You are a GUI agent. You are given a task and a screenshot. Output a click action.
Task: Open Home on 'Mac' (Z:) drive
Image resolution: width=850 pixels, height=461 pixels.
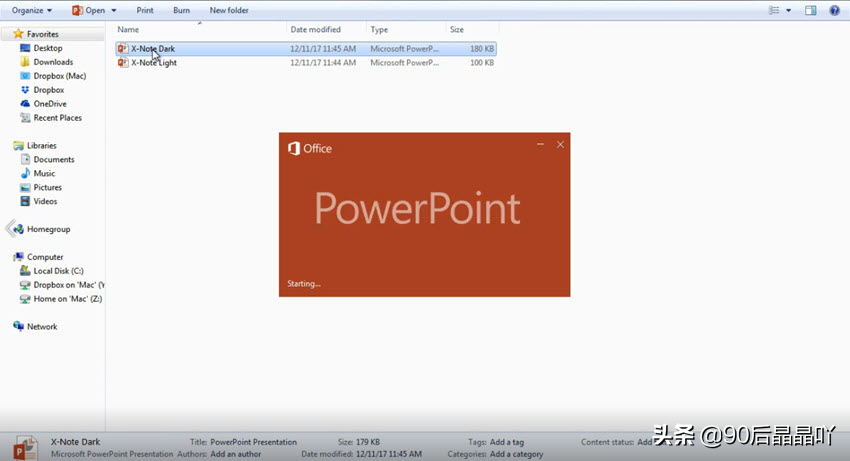[x=68, y=299]
